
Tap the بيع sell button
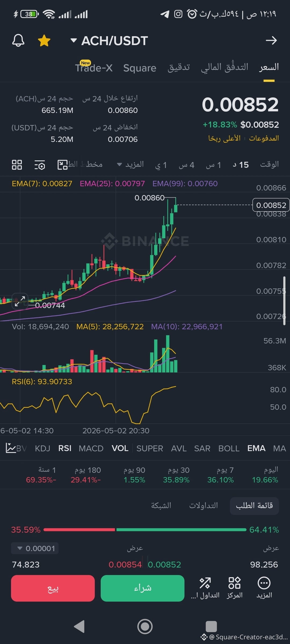click(53, 588)
